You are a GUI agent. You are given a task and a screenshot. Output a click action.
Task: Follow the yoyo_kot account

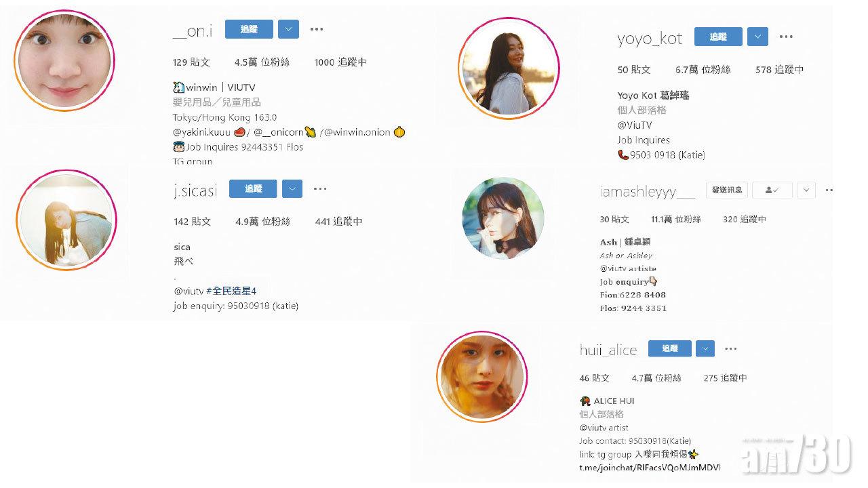pos(718,37)
